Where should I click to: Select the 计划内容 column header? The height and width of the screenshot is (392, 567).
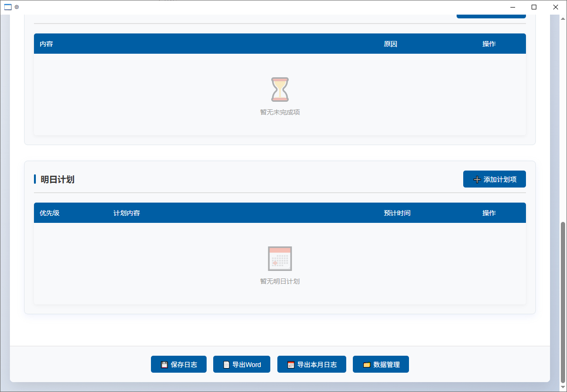[x=126, y=213]
